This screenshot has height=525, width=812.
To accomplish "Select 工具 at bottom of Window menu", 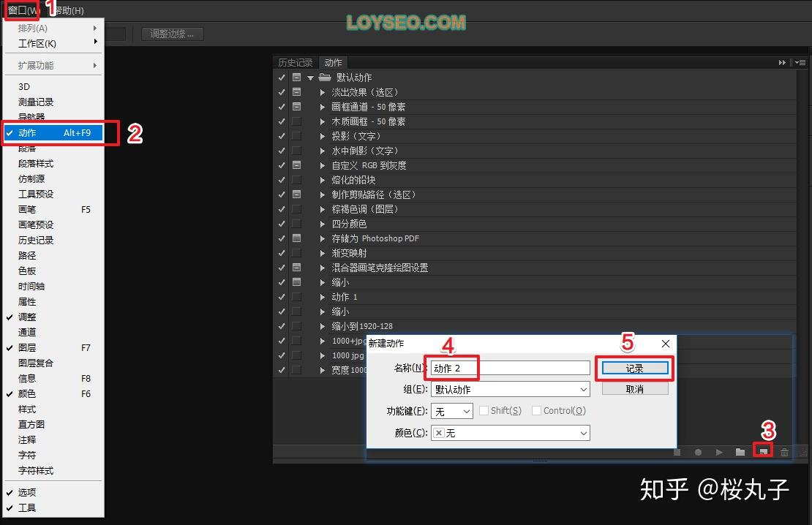I will coord(53,507).
